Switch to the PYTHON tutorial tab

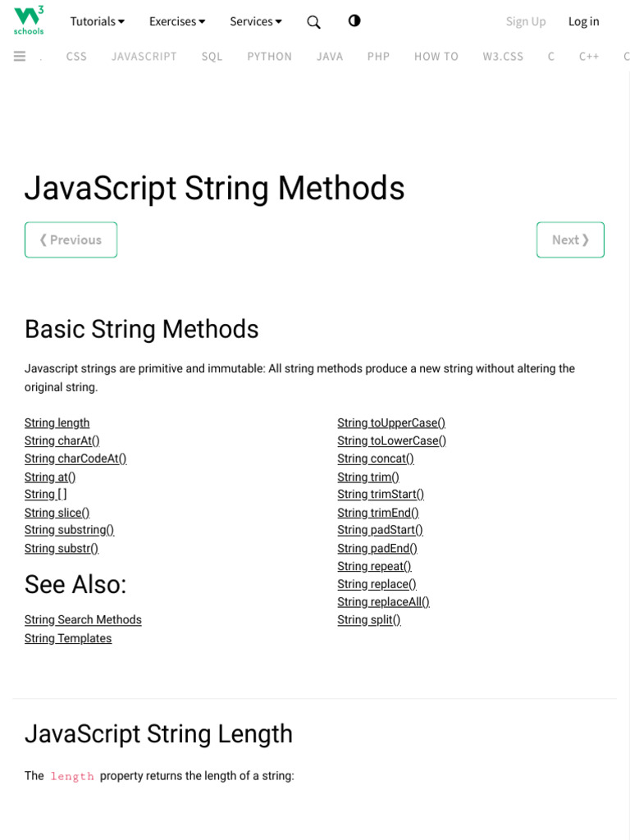point(269,57)
